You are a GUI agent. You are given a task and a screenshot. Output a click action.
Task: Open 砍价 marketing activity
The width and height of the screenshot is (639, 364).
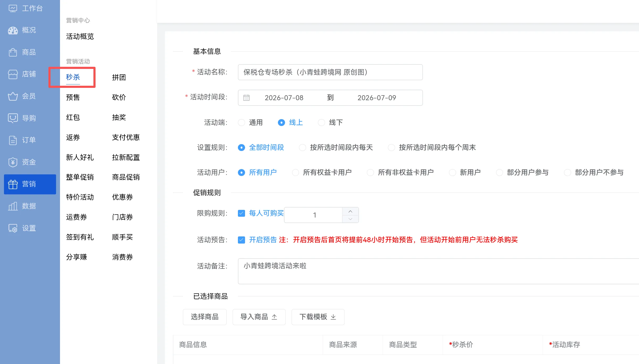(x=119, y=97)
